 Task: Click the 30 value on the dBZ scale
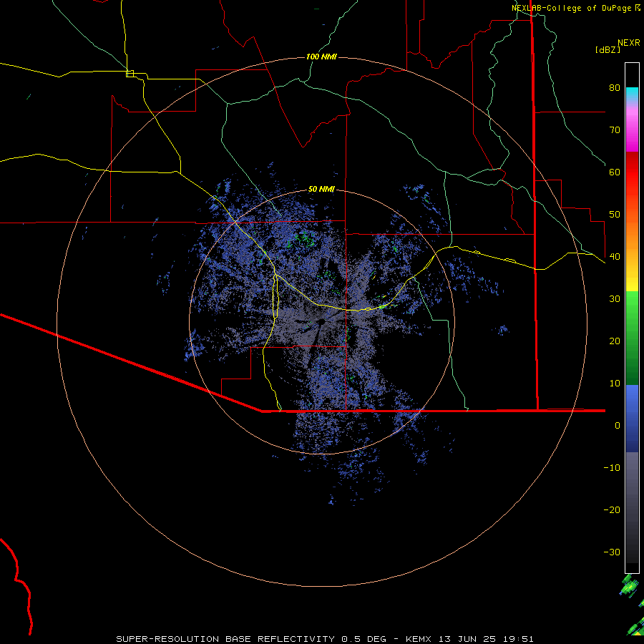[x=615, y=299]
